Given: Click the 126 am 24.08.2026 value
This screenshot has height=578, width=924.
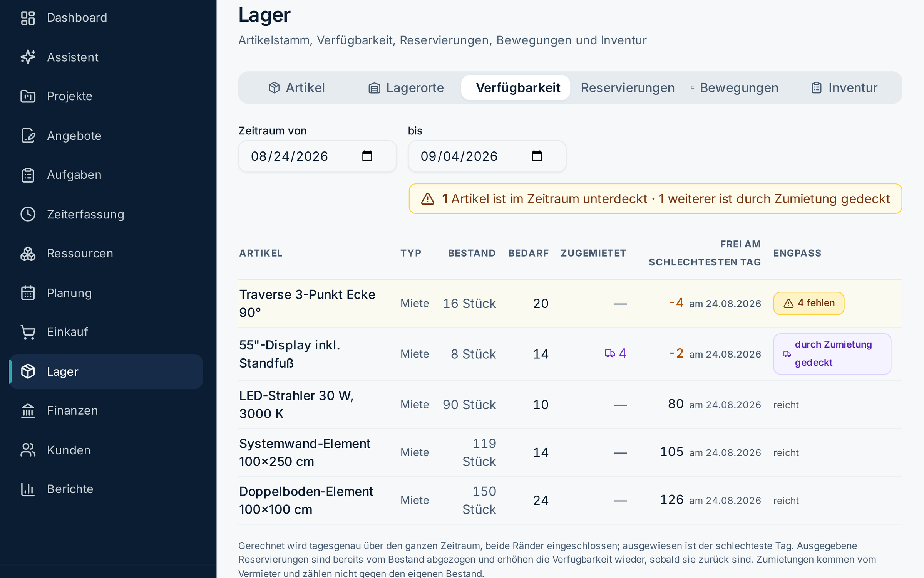Looking at the screenshot, I should [x=710, y=500].
